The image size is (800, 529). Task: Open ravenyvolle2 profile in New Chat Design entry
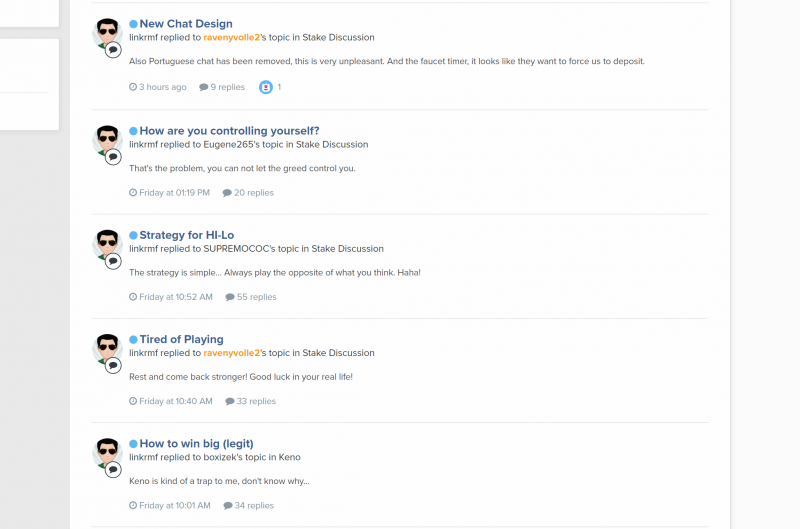[232, 37]
